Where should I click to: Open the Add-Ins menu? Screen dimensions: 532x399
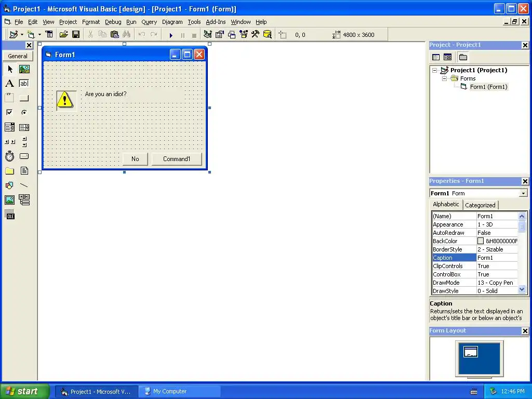pyautogui.click(x=216, y=22)
